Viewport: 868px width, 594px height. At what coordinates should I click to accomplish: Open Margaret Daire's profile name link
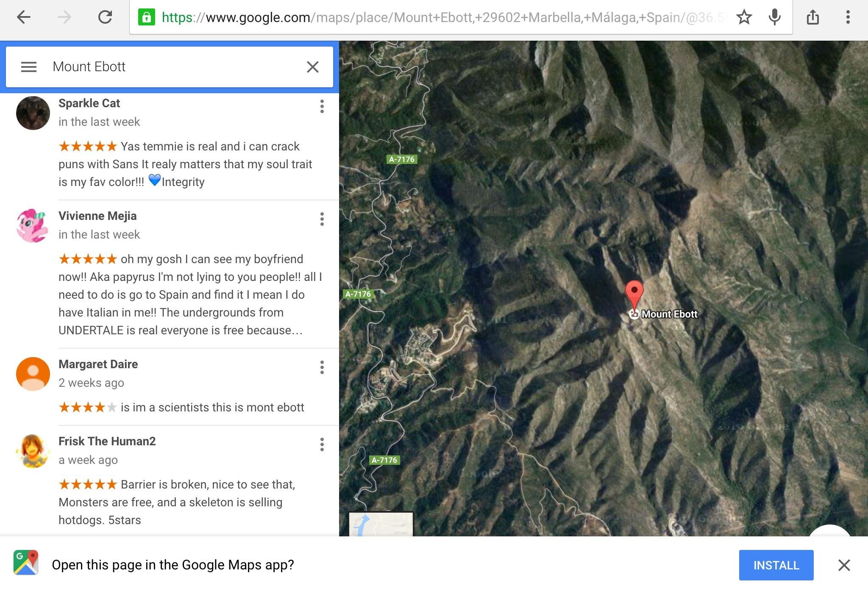98,364
